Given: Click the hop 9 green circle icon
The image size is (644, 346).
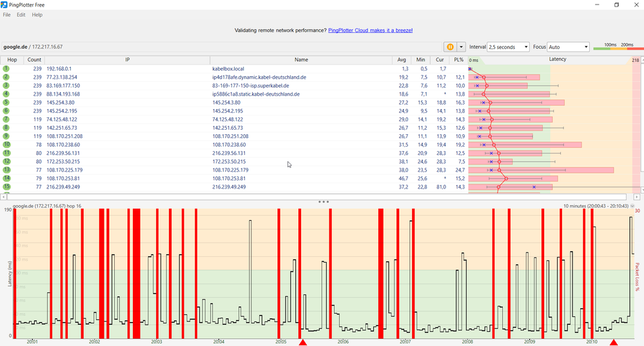Looking at the screenshot, I should point(6,136).
